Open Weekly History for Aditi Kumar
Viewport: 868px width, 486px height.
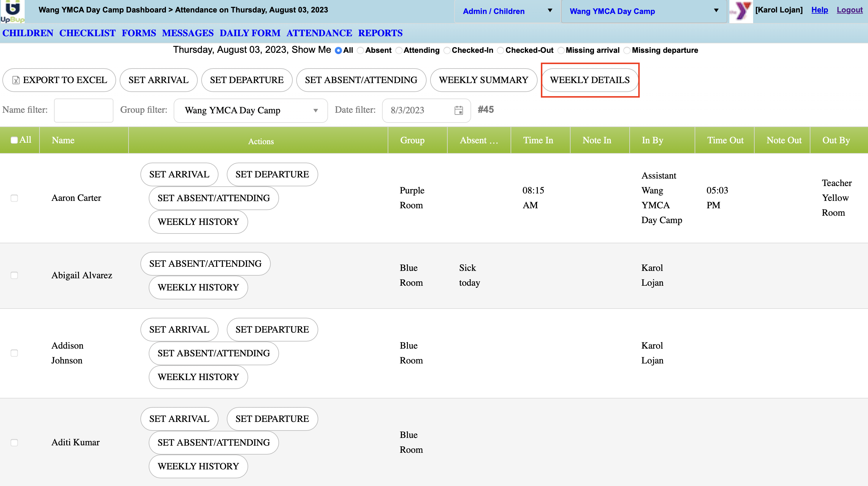point(198,466)
